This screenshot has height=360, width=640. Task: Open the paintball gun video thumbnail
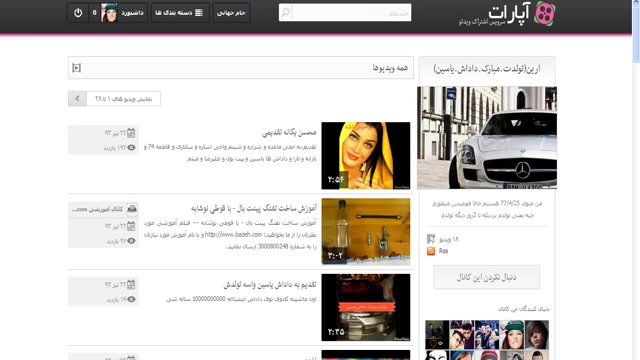pos(366,231)
